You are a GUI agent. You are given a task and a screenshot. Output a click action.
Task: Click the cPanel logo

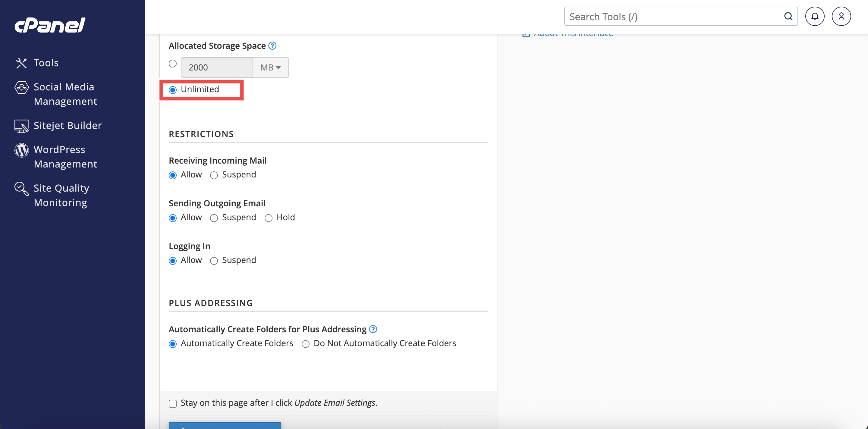50,25
